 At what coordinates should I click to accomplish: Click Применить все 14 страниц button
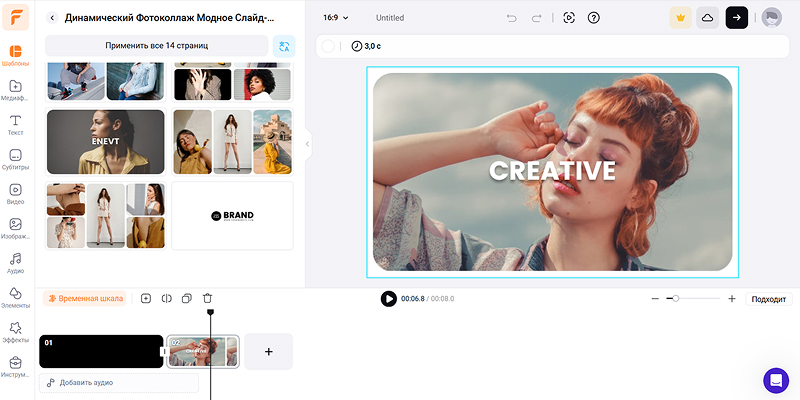pos(157,45)
